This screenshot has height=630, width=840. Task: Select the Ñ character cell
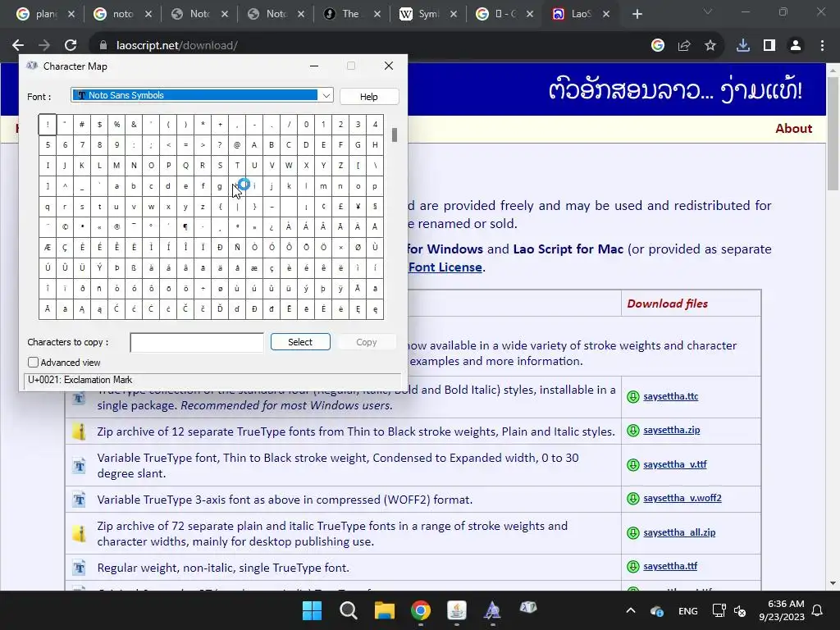(x=237, y=247)
